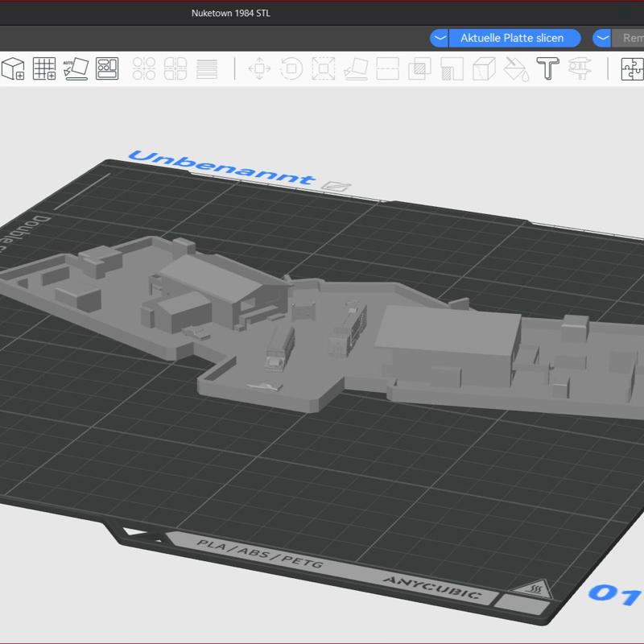Select the Cut tool

pos(388,69)
